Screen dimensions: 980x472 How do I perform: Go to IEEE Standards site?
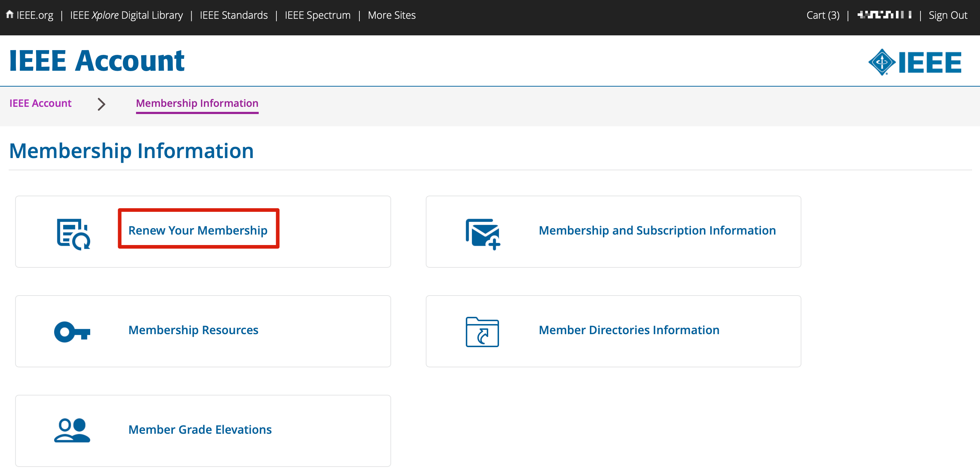(x=233, y=15)
